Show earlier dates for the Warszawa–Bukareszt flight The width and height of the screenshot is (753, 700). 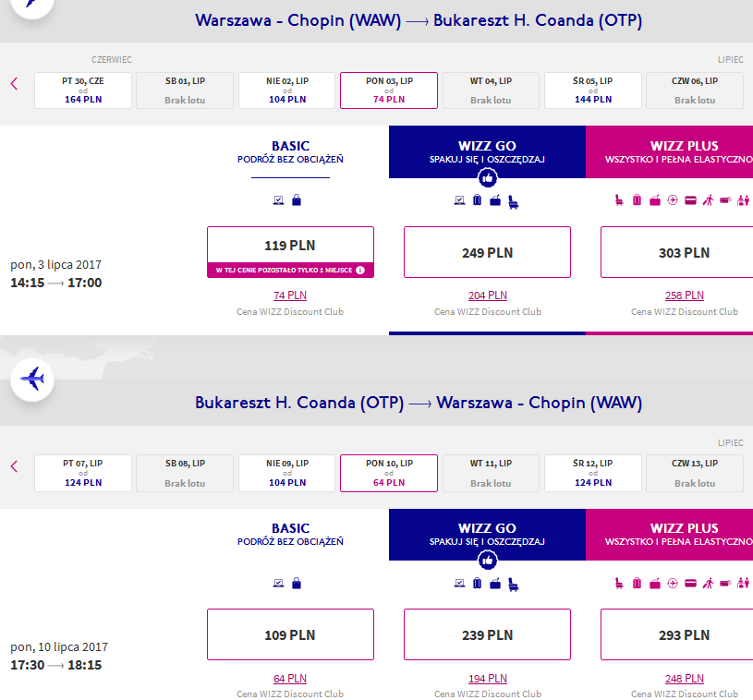point(15,83)
